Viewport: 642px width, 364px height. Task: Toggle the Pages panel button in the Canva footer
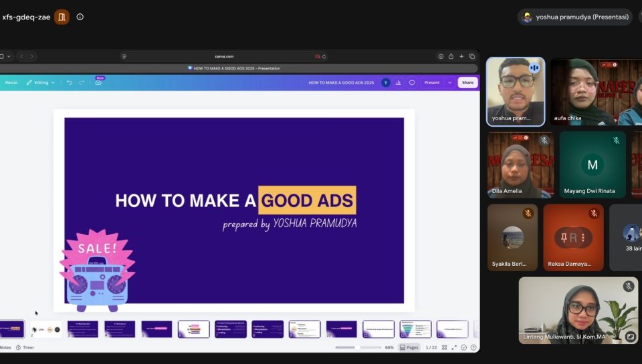coord(409,347)
